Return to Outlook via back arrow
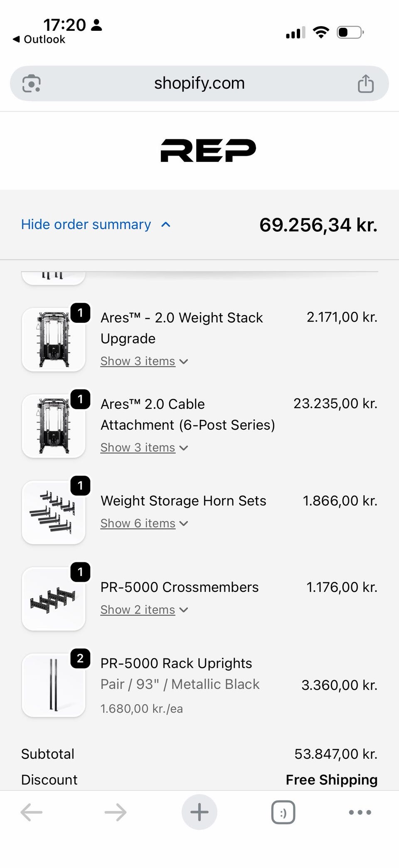The image size is (399, 868). coord(39,39)
